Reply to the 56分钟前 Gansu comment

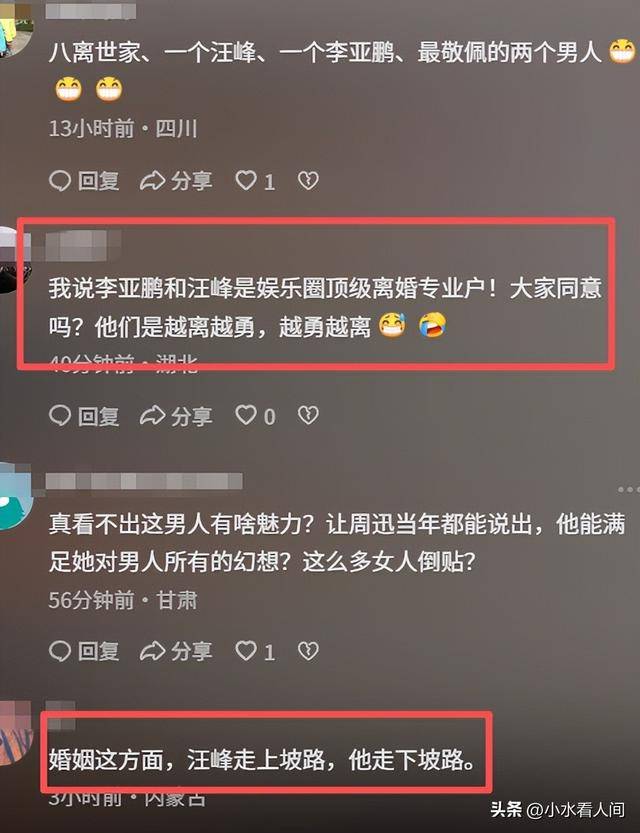click(x=84, y=651)
